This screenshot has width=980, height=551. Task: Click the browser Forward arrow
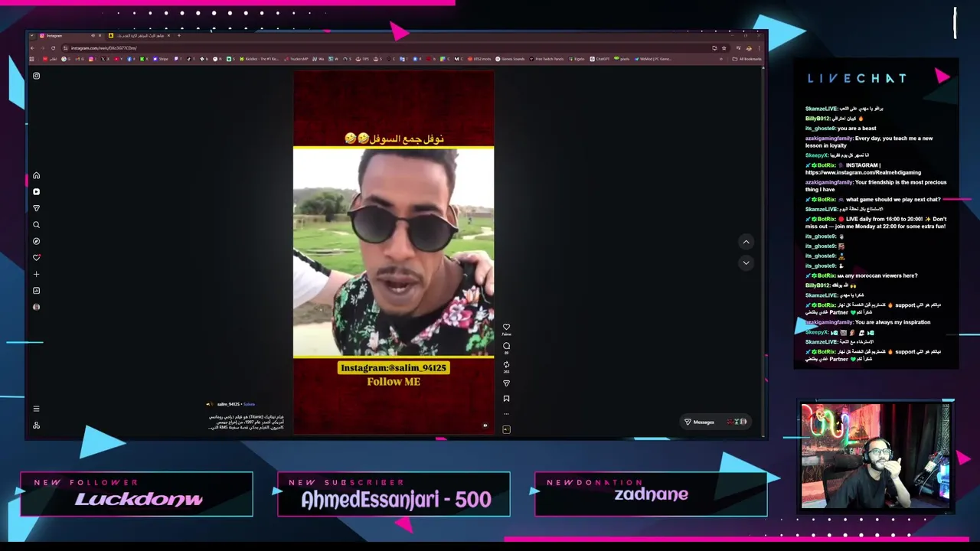coord(43,48)
